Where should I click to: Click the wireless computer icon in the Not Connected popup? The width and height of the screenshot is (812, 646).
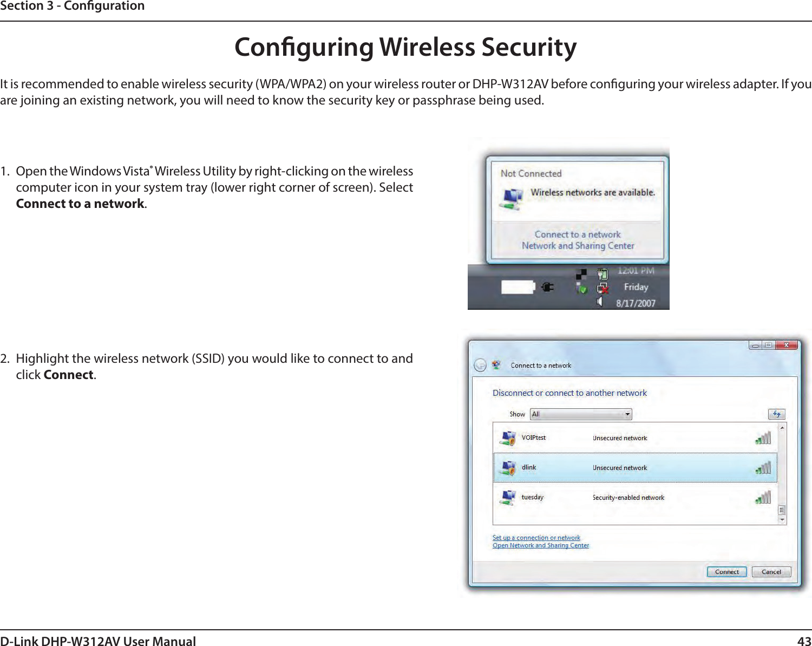(511, 199)
